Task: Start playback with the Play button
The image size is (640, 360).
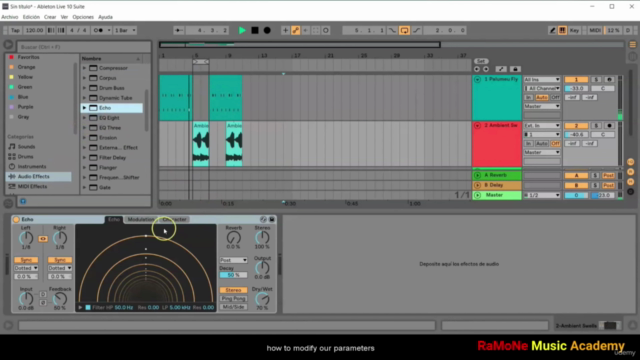Action: tap(242, 30)
